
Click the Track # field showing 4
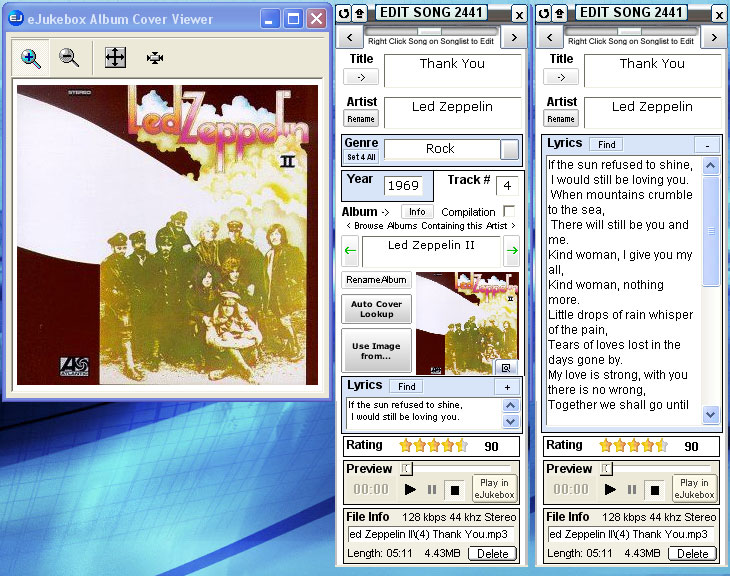click(x=507, y=186)
